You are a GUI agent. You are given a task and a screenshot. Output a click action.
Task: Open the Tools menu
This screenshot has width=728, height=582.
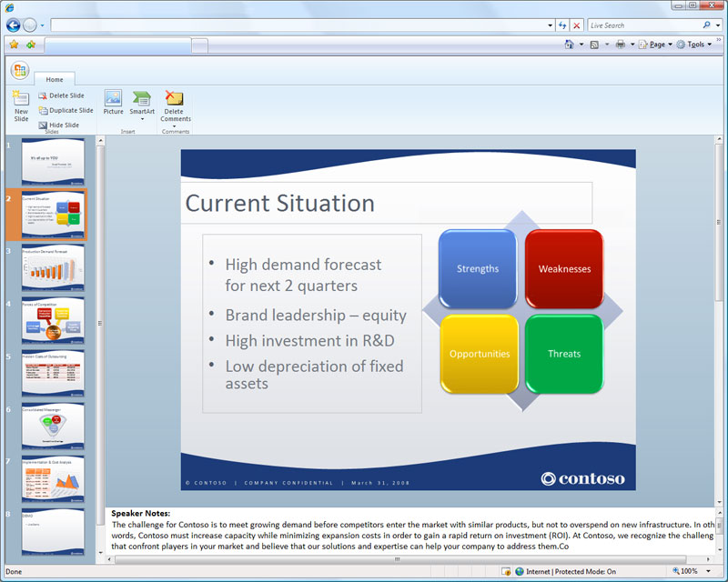(694, 45)
